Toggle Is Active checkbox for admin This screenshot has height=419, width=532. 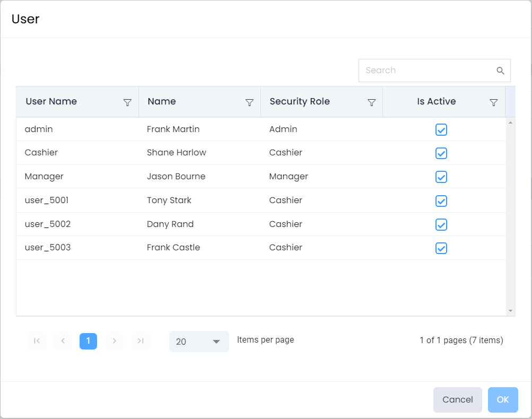tap(441, 130)
